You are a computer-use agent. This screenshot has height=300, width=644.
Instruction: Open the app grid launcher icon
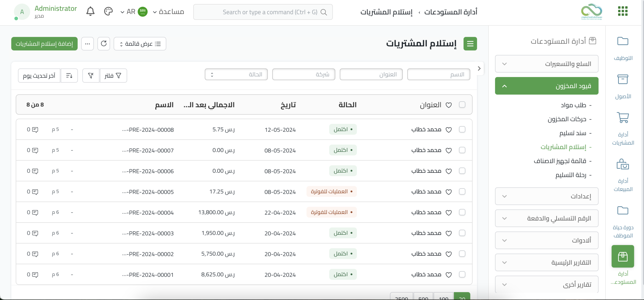623,11
